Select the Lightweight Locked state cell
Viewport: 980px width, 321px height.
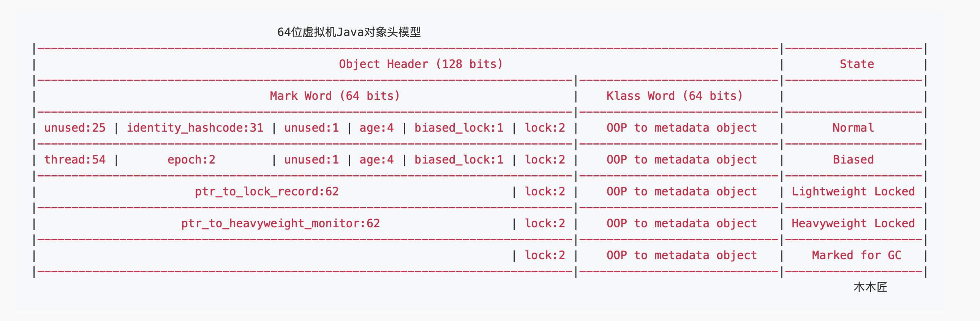point(853,192)
